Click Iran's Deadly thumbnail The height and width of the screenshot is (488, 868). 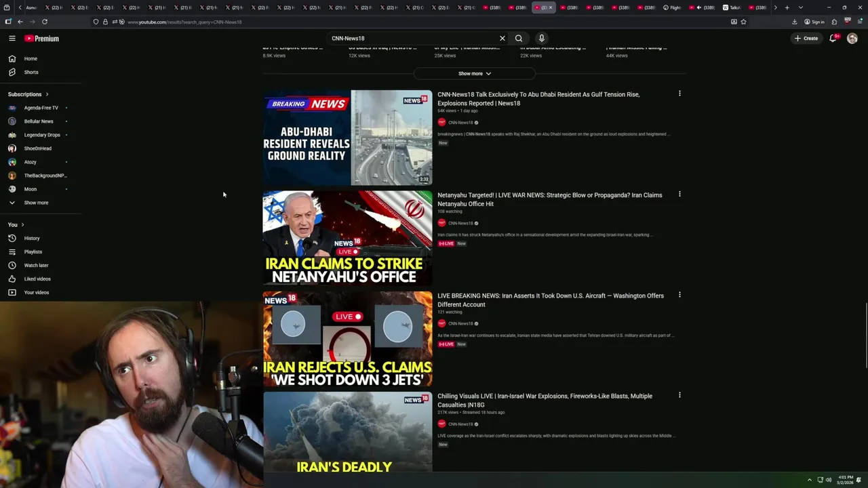[x=347, y=432]
